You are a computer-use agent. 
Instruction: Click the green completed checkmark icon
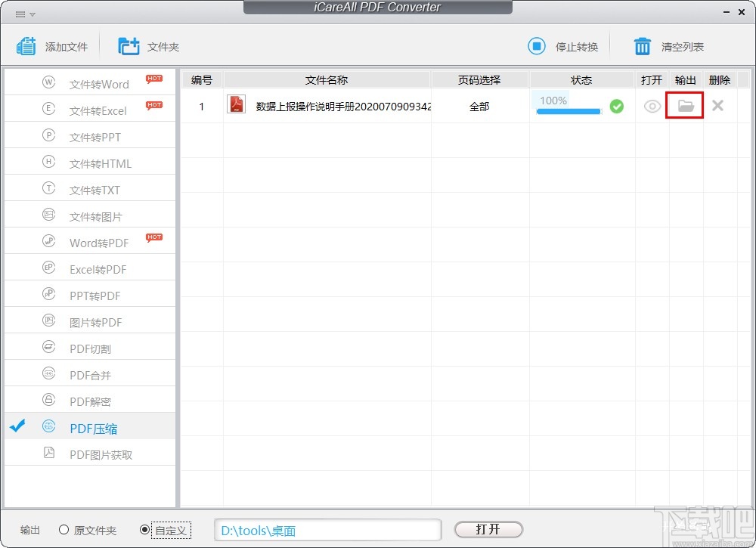[x=616, y=106]
